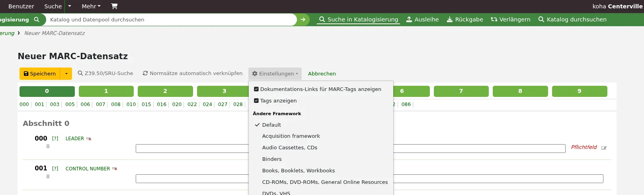The width and height of the screenshot is (644, 195).
Task: Switch to section tab 8
Action: point(520,91)
